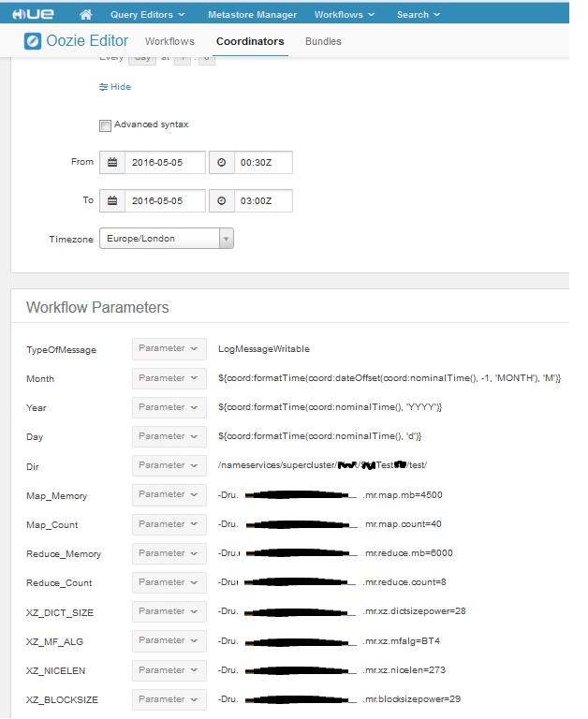
Task: Toggle the Advanced syntax checkbox
Action: click(x=105, y=125)
